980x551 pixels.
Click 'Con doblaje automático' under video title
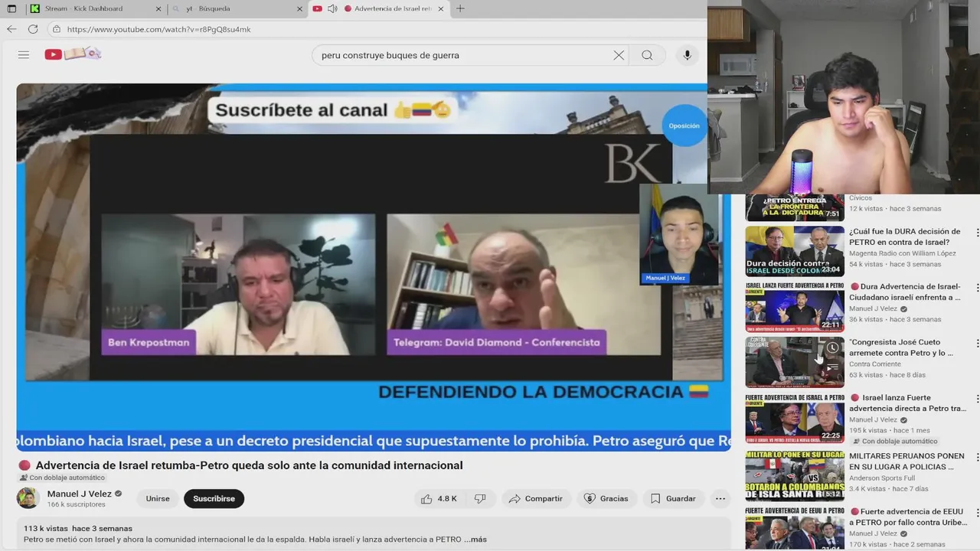62,478
